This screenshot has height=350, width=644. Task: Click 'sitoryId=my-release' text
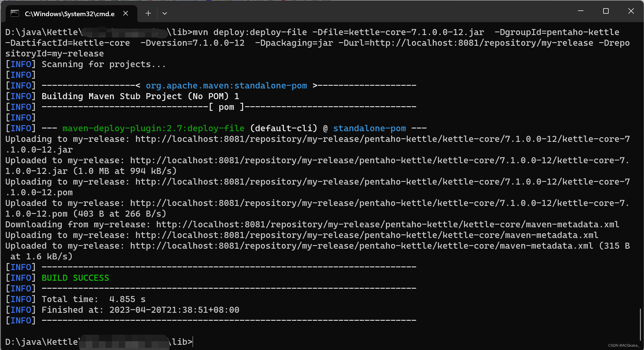pyautogui.click(x=55, y=53)
